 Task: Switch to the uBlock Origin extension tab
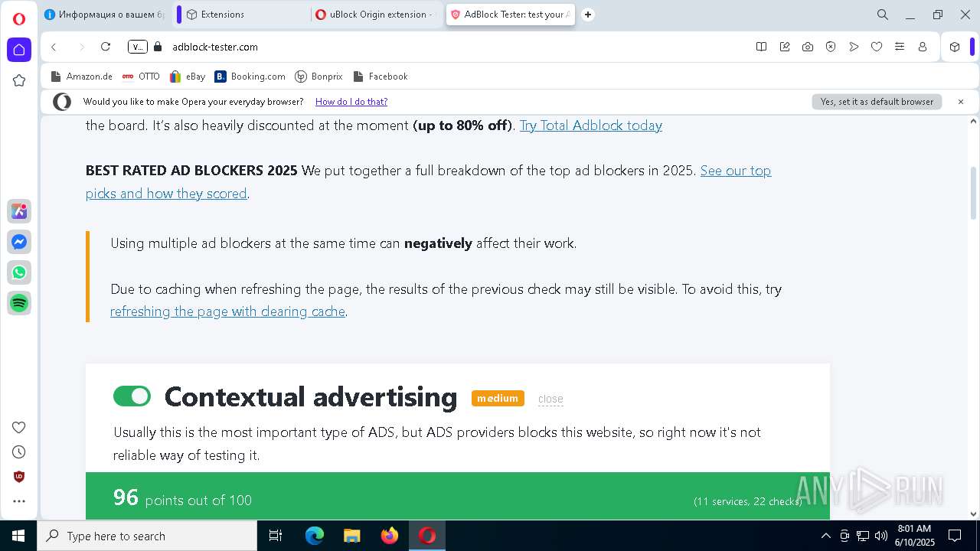pyautogui.click(x=375, y=15)
